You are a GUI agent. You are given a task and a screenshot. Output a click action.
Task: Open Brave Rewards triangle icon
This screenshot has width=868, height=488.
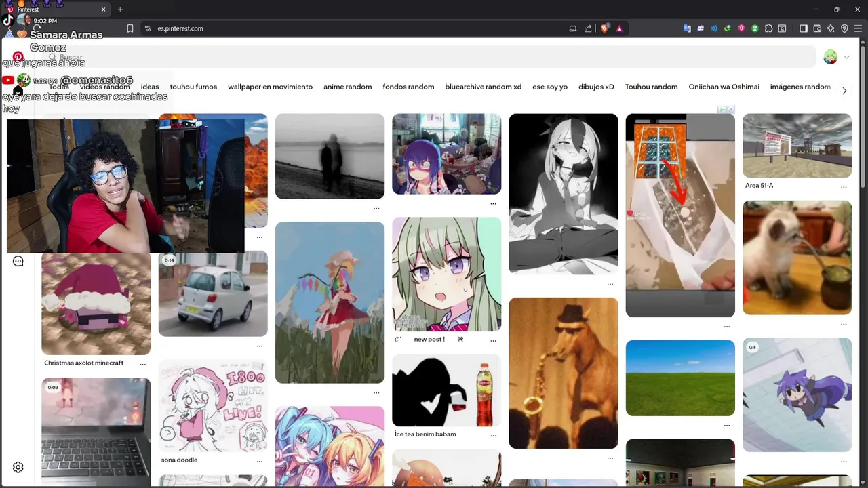(619, 28)
